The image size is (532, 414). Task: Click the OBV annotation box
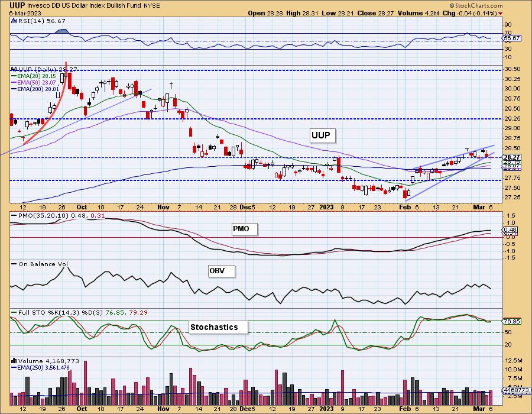coord(222,271)
